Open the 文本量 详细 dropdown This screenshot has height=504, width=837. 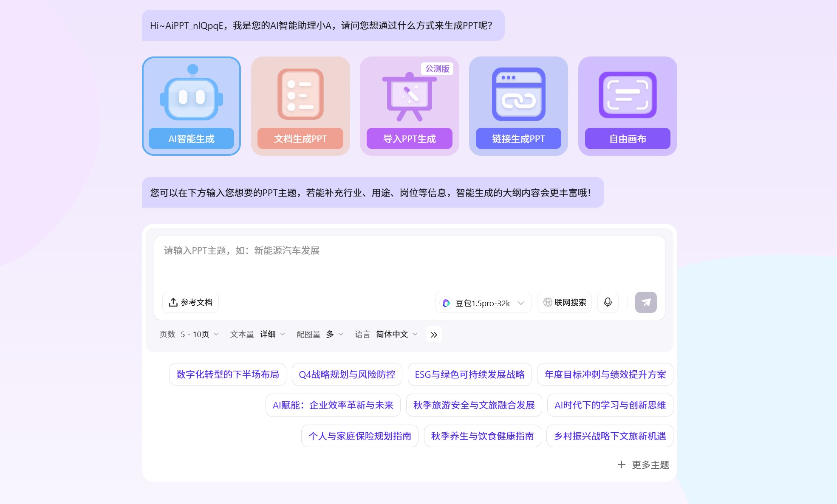click(x=257, y=335)
